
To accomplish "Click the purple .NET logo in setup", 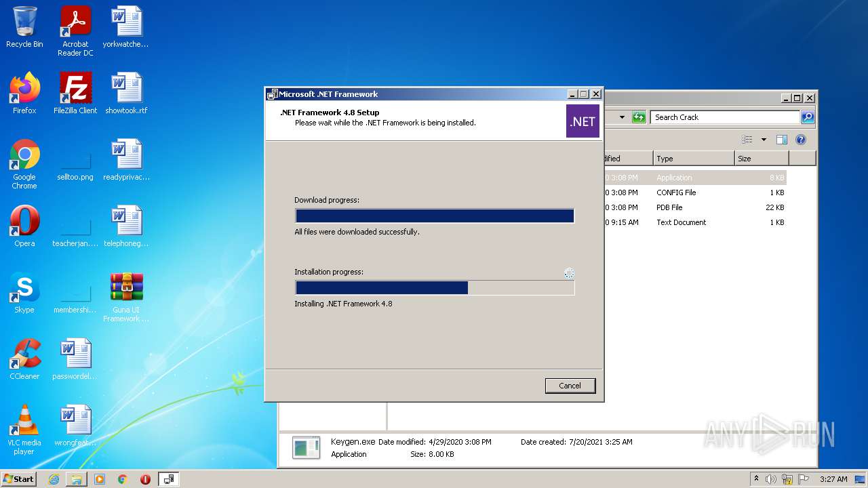I will [583, 121].
